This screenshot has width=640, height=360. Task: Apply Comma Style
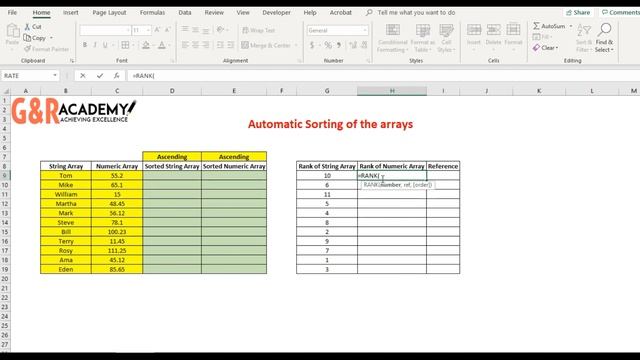(339, 45)
